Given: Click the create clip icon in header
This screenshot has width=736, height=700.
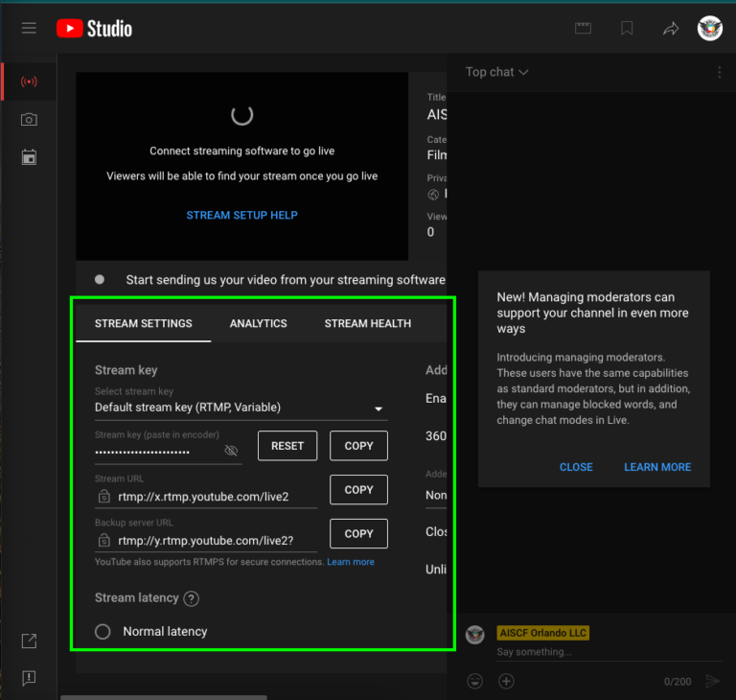Looking at the screenshot, I should 583,29.
